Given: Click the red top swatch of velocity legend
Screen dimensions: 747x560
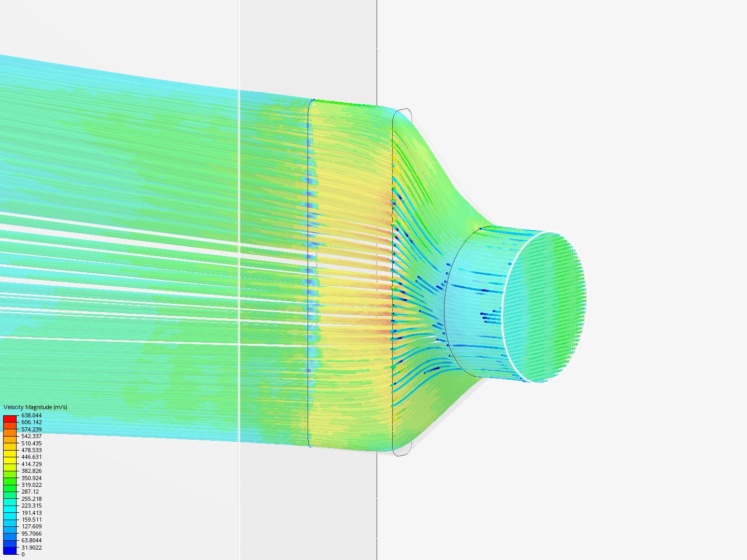Looking at the screenshot, I should [x=10, y=418].
